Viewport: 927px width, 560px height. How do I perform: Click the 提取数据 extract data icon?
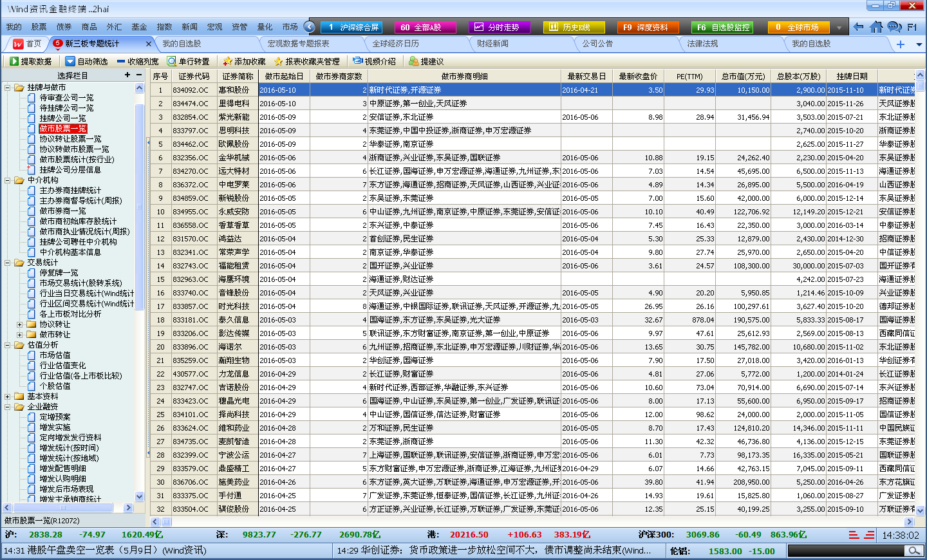click(14, 62)
